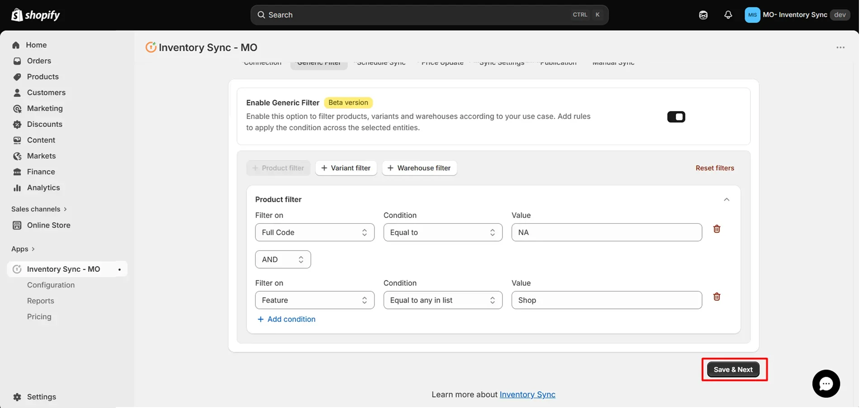Open Markets via its globe icon
Screen dimensions: 868x408
[x=17, y=156]
